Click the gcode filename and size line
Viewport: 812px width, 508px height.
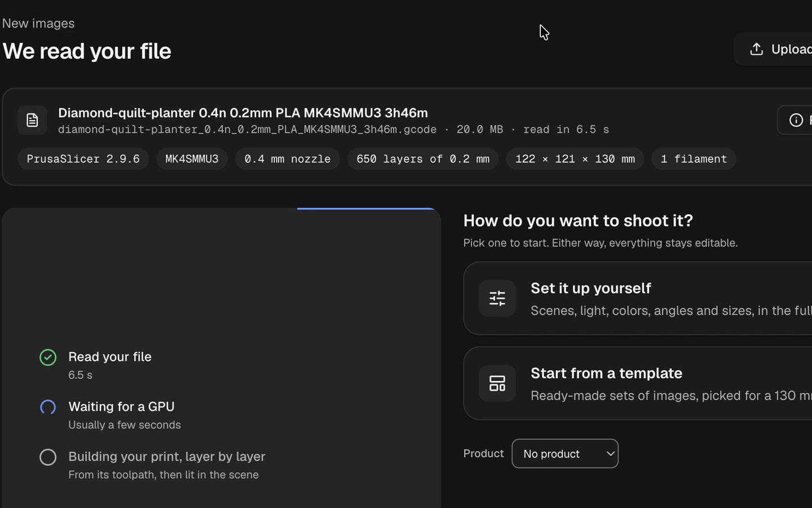click(x=333, y=129)
